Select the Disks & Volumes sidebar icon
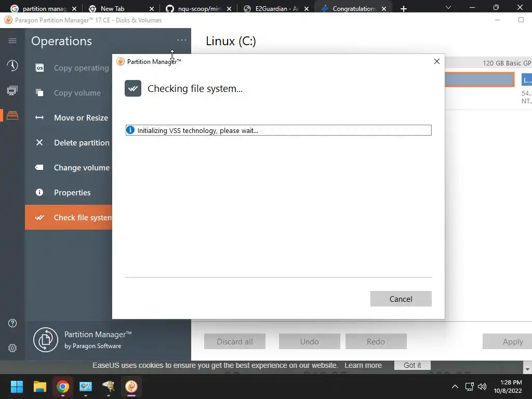 (12, 115)
